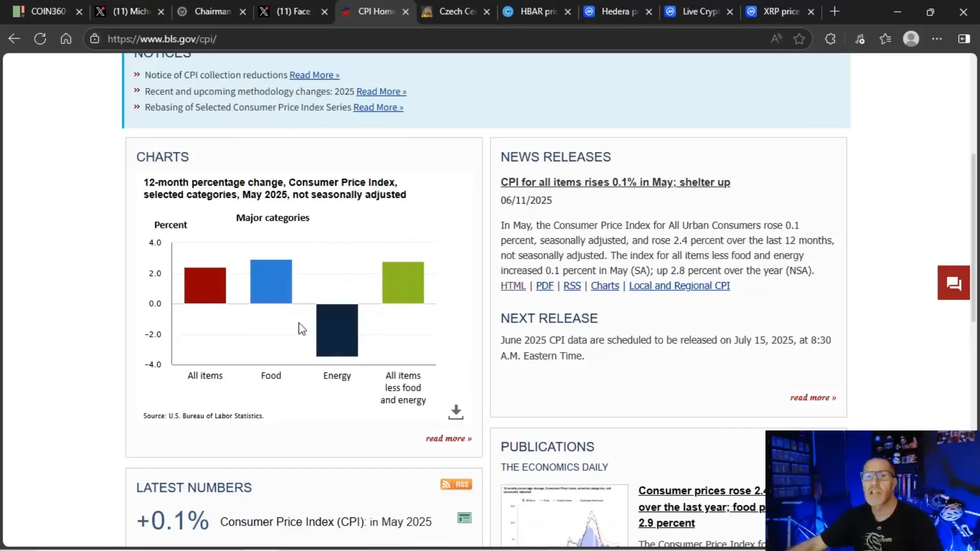This screenshot has width=980, height=551.
Task: Activate the Read aloud icon in address bar
Action: tap(776, 39)
